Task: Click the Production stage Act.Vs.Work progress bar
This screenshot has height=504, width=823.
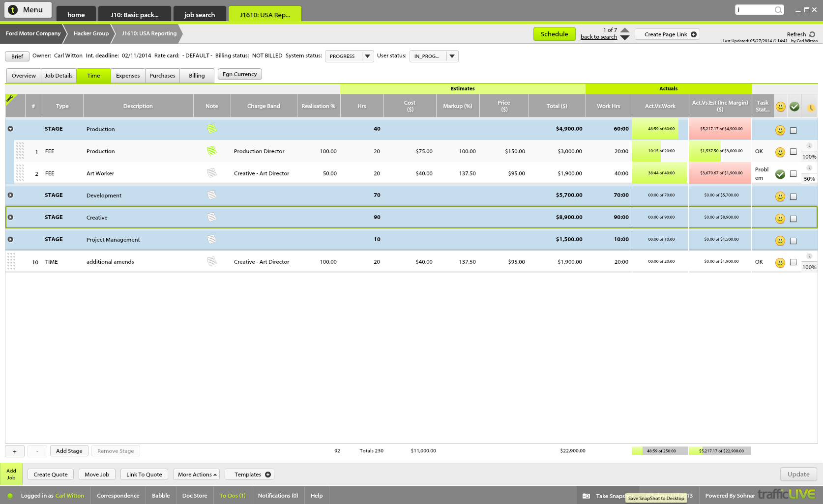Action: (660, 129)
